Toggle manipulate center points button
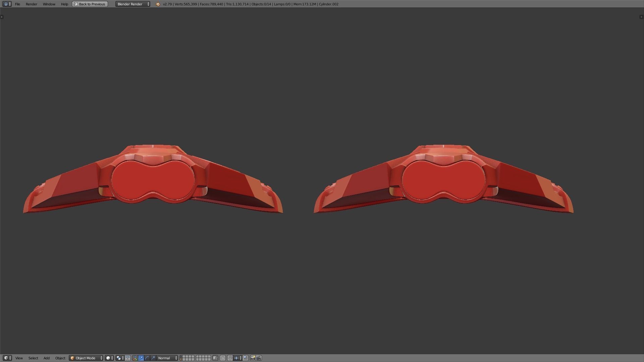Image resolution: width=644 pixels, height=362 pixels. click(127, 358)
